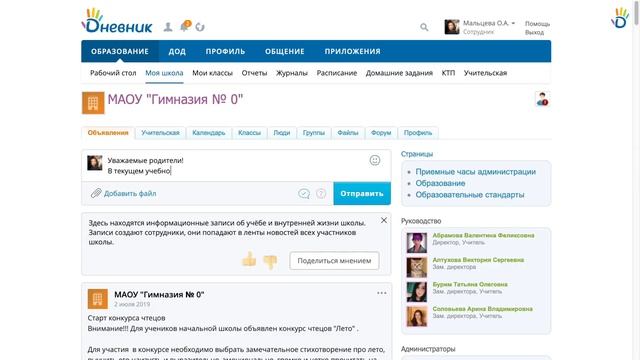Screen dimensions: 640x360
Task: Click the Мальцева О.А. avatar picture
Action: (452, 27)
